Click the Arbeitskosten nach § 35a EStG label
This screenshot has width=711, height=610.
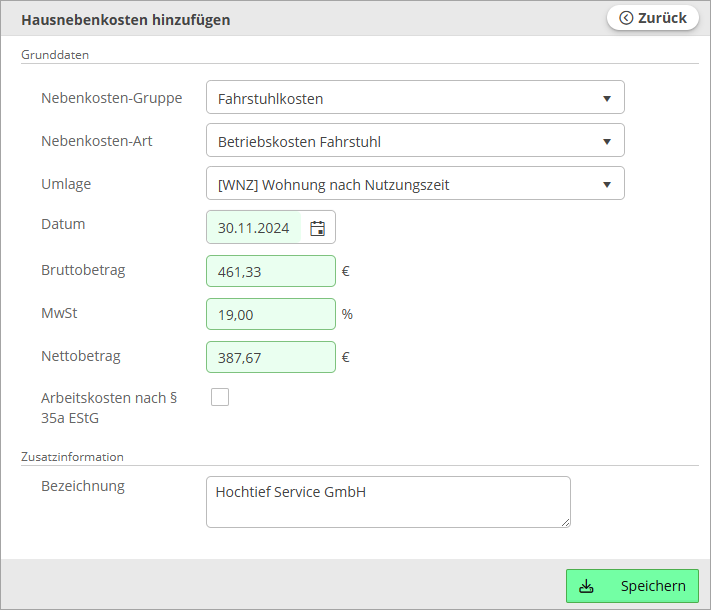109,408
